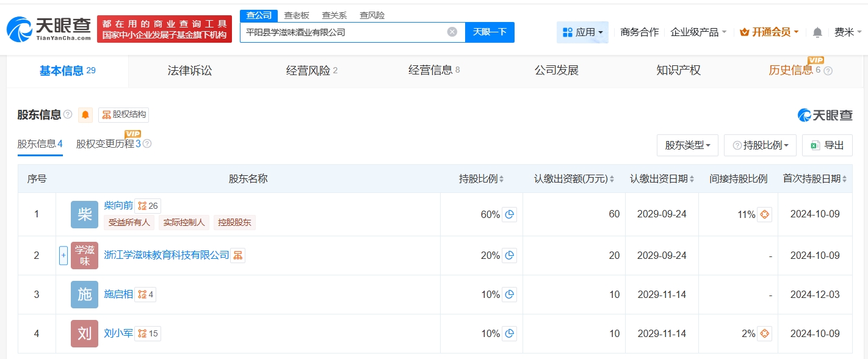Open equity structure icon beside 浙江学滋味教育科技有限公司
The image size is (868, 359).
[x=238, y=255]
